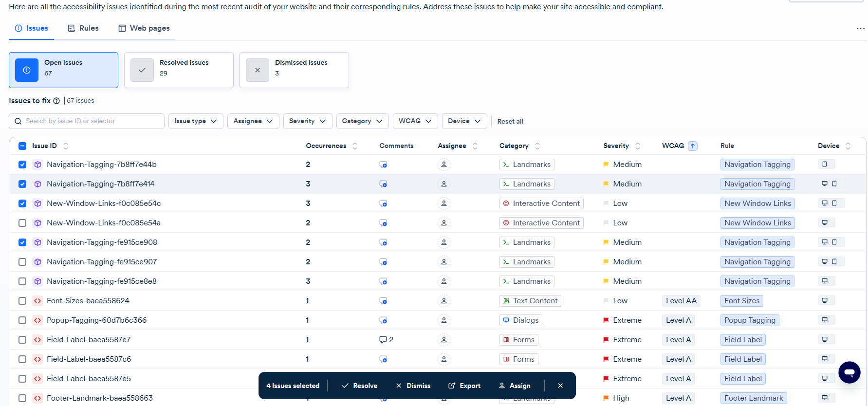This screenshot has height=406, width=868.
Task: Sort by WCAG ascending arrow
Action: point(693,146)
